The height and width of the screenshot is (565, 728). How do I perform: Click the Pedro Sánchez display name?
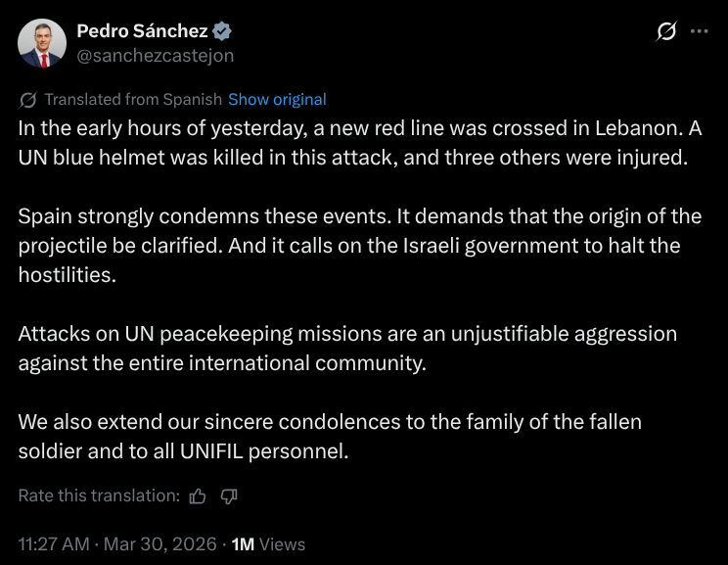click(142, 31)
